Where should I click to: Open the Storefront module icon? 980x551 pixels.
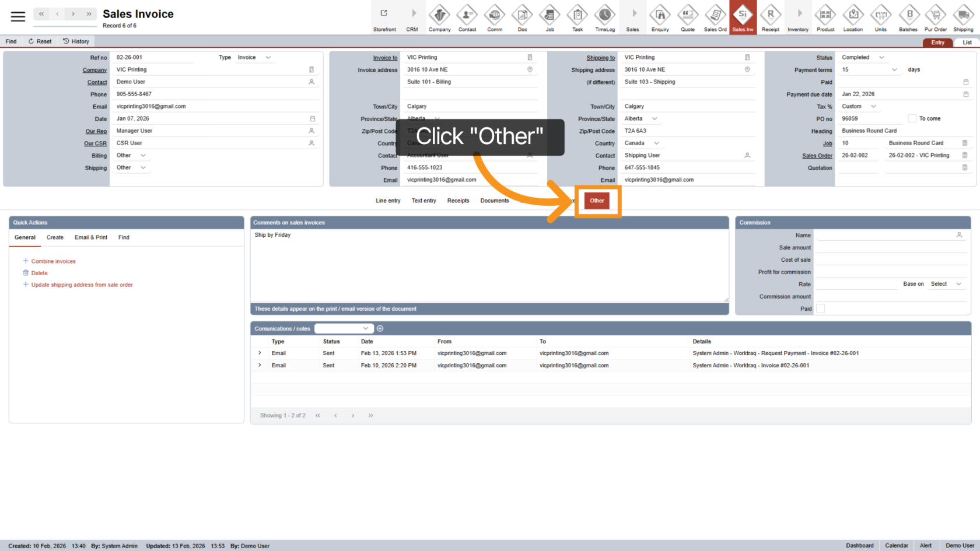coord(384,16)
